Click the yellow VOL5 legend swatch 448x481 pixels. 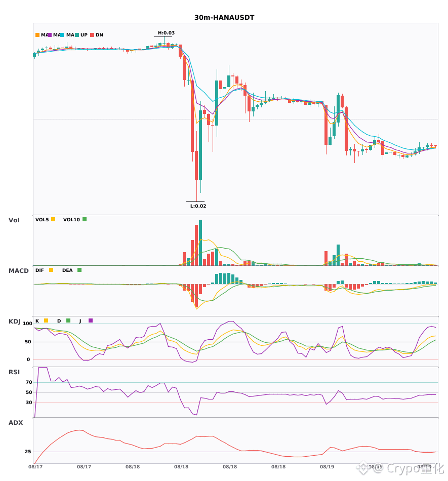point(53,219)
